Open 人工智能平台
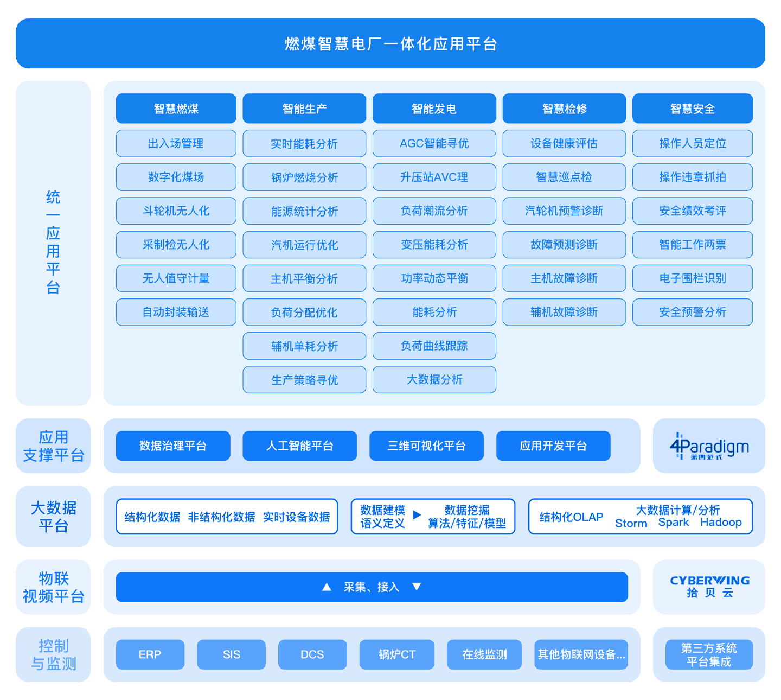Screen dimensions: 781x700 click(x=300, y=446)
